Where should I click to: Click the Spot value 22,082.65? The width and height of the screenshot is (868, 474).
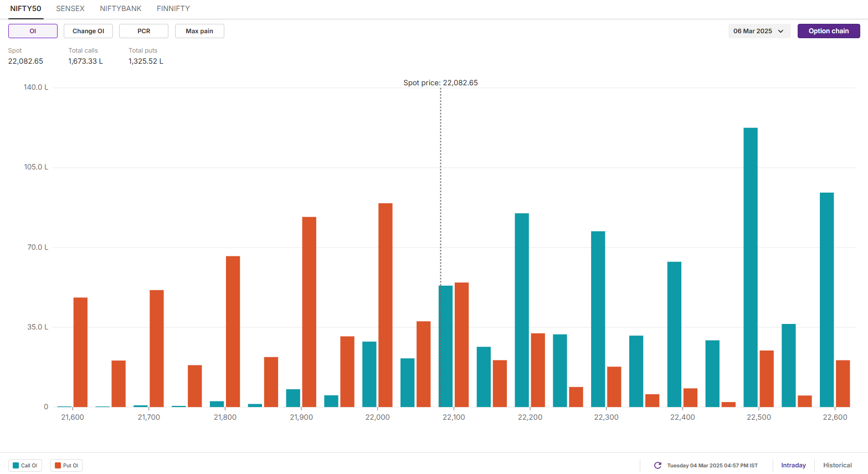click(25, 61)
